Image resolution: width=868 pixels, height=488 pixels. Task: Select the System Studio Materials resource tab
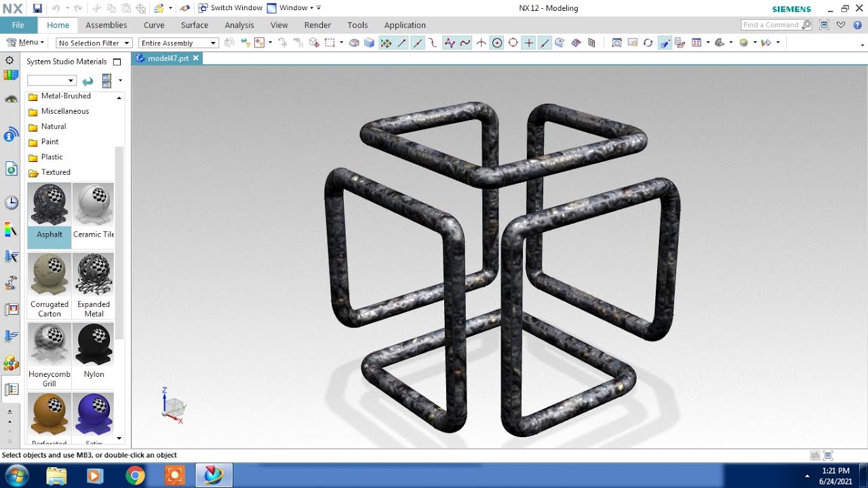click(x=11, y=390)
